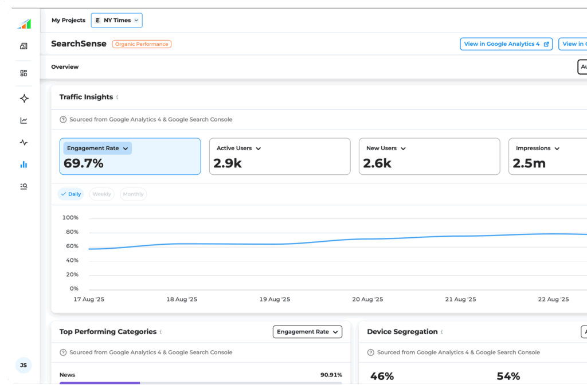Open the NY Times project dropdown
The height and width of the screenshot is (392, 587).
coord(117,21)
